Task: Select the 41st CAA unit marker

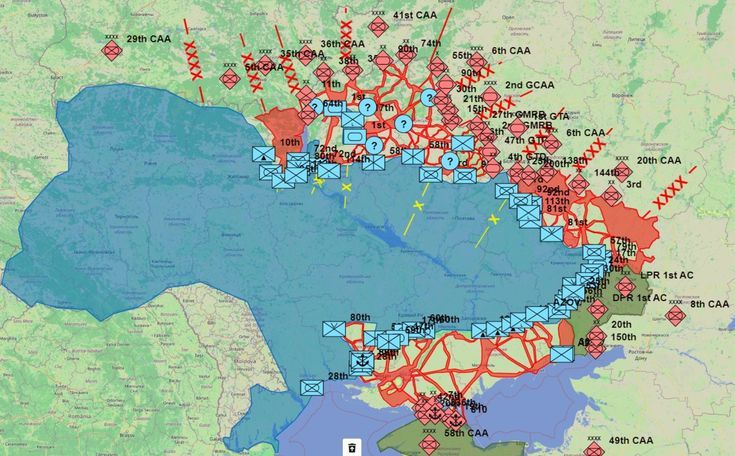Action: 378,26
